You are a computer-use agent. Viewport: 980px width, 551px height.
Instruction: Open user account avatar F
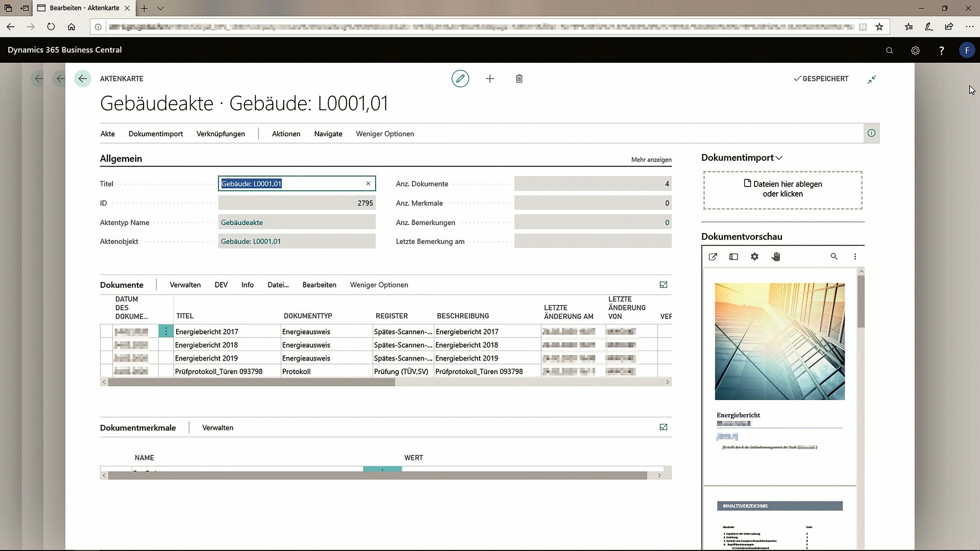(967, 50)
